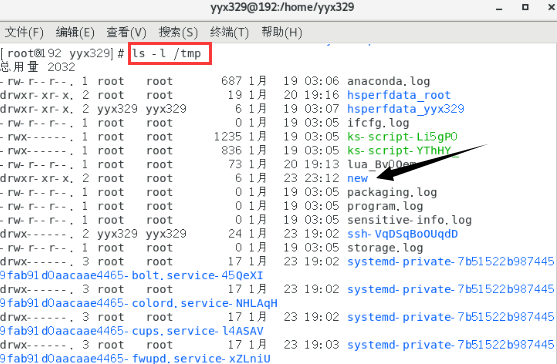Click the line 总用量 2032
Image resolution: width=557 pixels, height=364 pixels.
38,67
